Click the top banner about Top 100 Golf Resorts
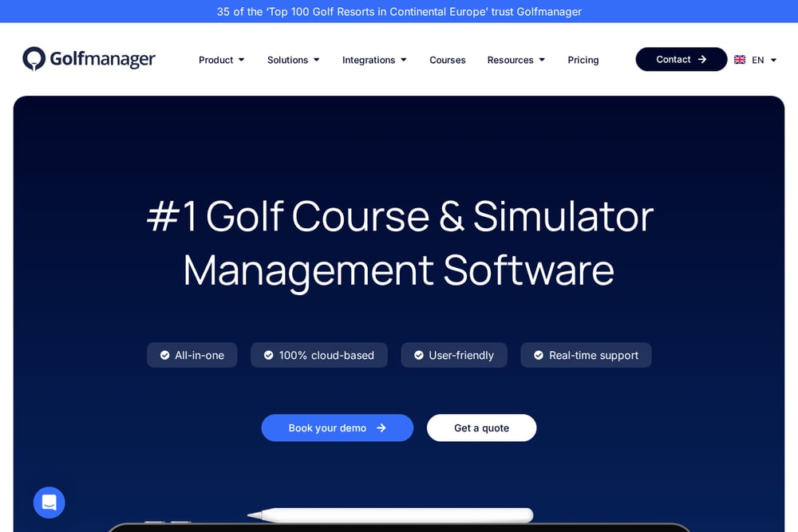The width and height of the screenshot is (798, 532). pyautogui.click(x=399, y=11)
